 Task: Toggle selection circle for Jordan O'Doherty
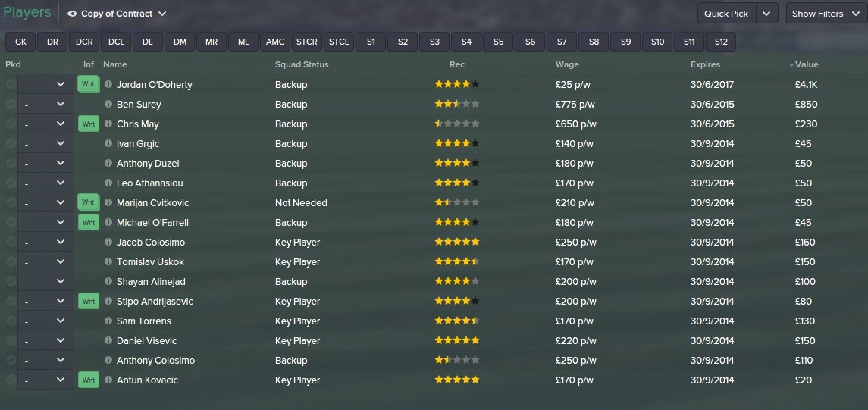[11, 85]
